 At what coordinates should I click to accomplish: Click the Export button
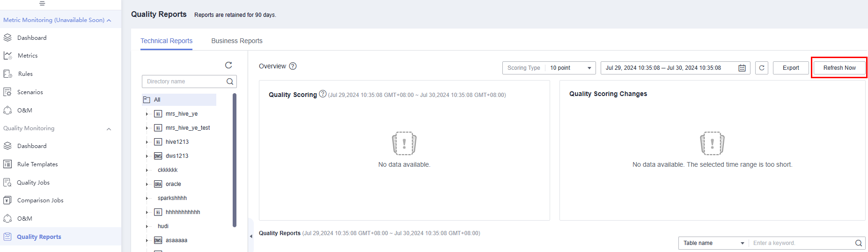(x=791, y=68)
